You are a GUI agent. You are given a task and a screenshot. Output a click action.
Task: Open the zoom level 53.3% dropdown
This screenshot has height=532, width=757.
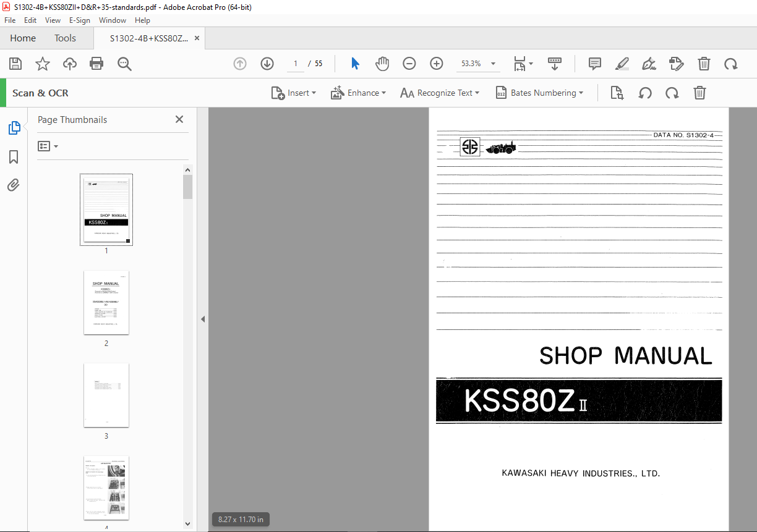(x=493, y=64)
